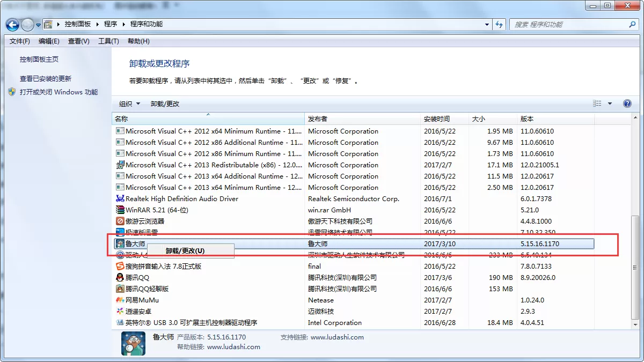Open 查看已安装的更新 link
Screen dimensions: 644x362
(x=46, y=79)
